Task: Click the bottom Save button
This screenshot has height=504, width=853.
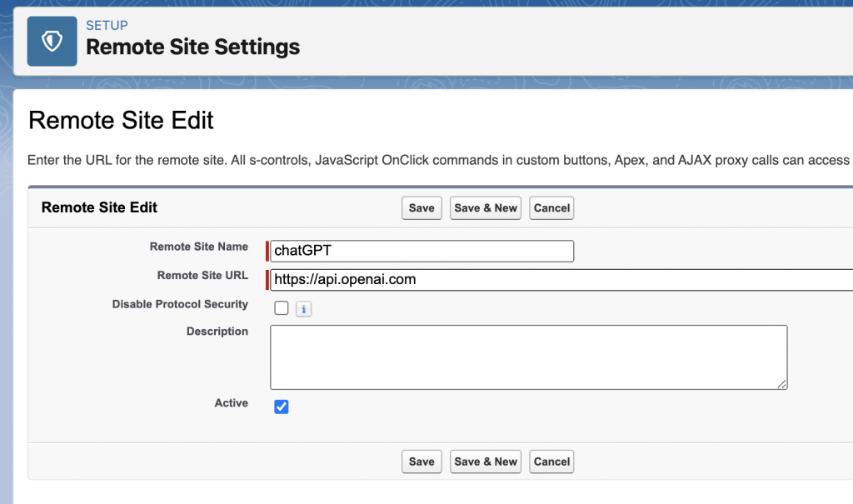Action: pos(422,462)
